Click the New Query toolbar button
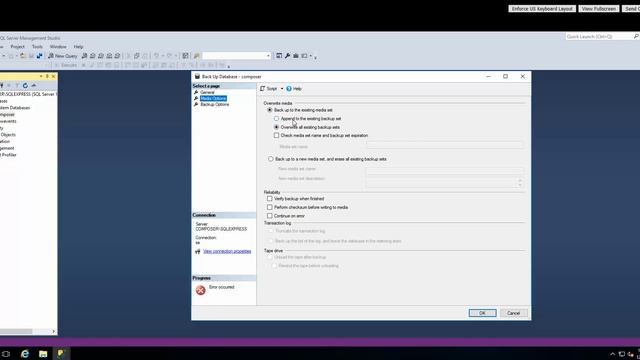This screenshot has height=360, width=640. (x=62, y=56)
